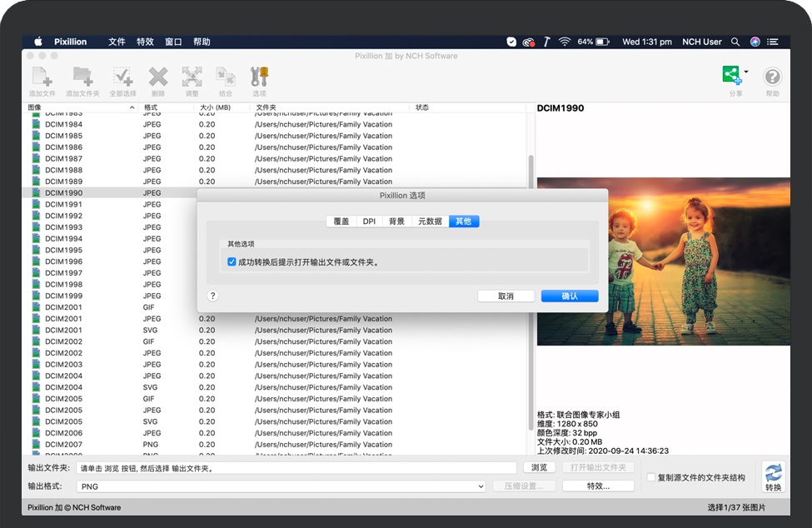Start conversion with the 转换 icon
This screenshot has height=528, width=812.
(x=773, y=475)
